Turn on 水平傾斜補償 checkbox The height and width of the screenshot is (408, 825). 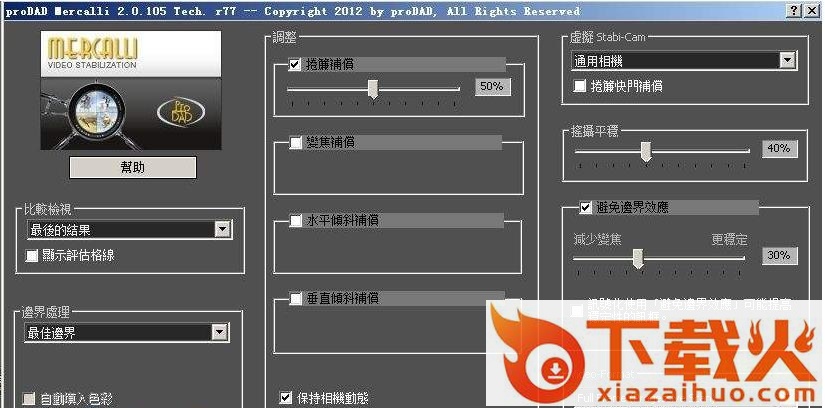click(x=295, y=220)
